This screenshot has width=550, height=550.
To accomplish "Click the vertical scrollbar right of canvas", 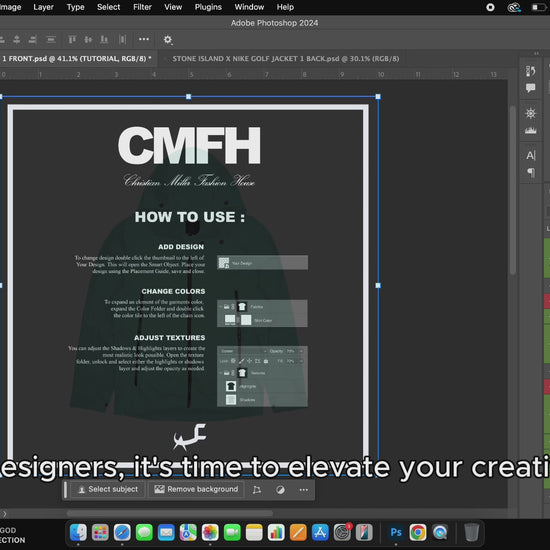I will point(513,189).
